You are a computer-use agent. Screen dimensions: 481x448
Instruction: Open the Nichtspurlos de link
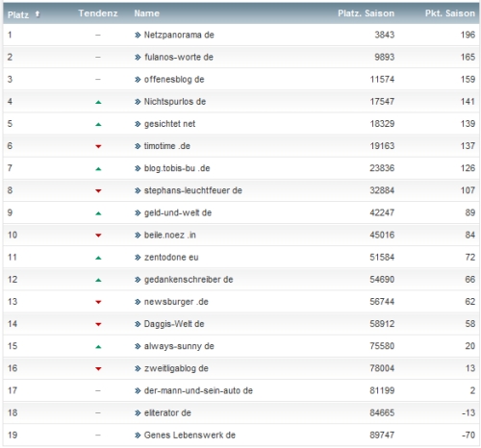175,102
